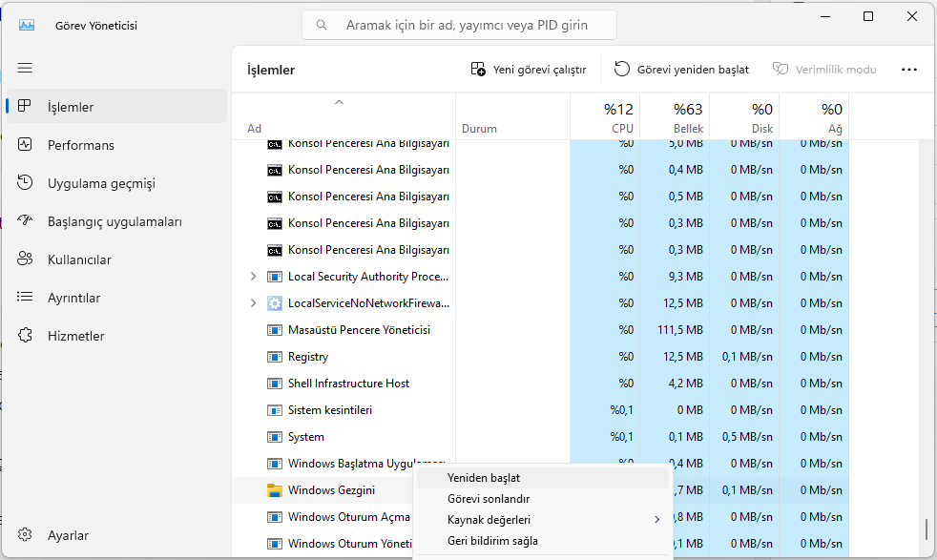Screen dimensions: 937x560
Task: Go to Başlangıç uygulamaları section
Action: click(x=114, y=221)
